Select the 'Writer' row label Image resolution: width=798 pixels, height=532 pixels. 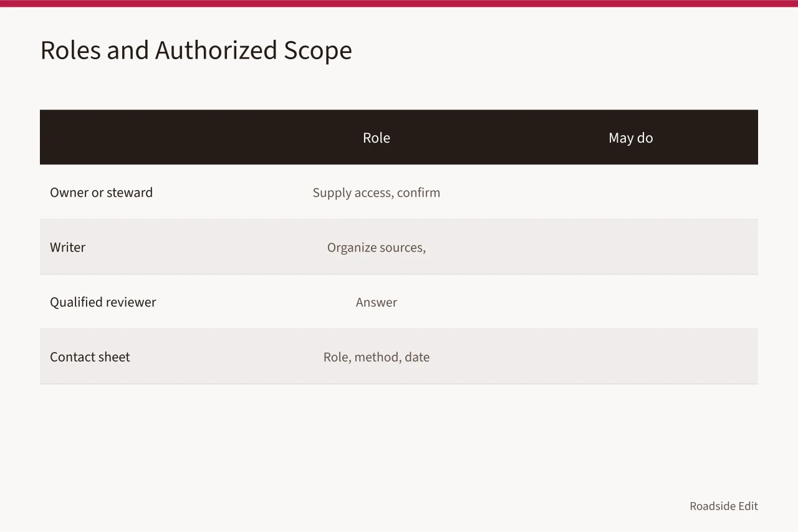(67, 247)
